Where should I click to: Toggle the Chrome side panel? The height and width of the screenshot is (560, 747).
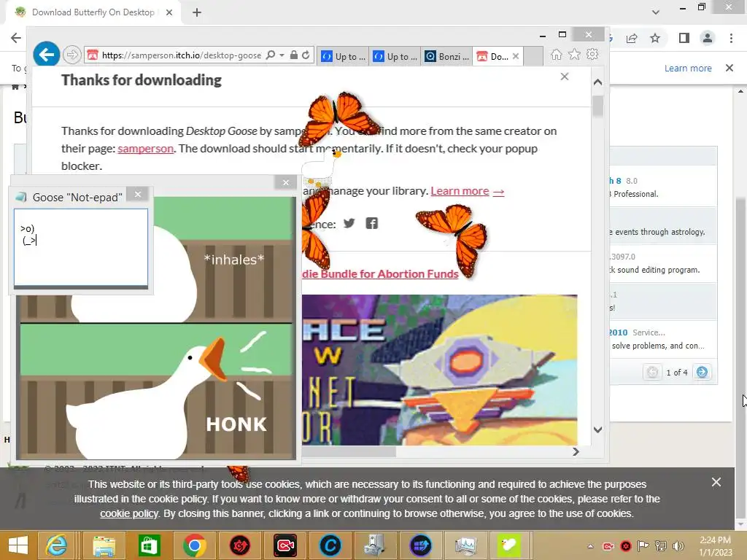(x=684, y=38)
